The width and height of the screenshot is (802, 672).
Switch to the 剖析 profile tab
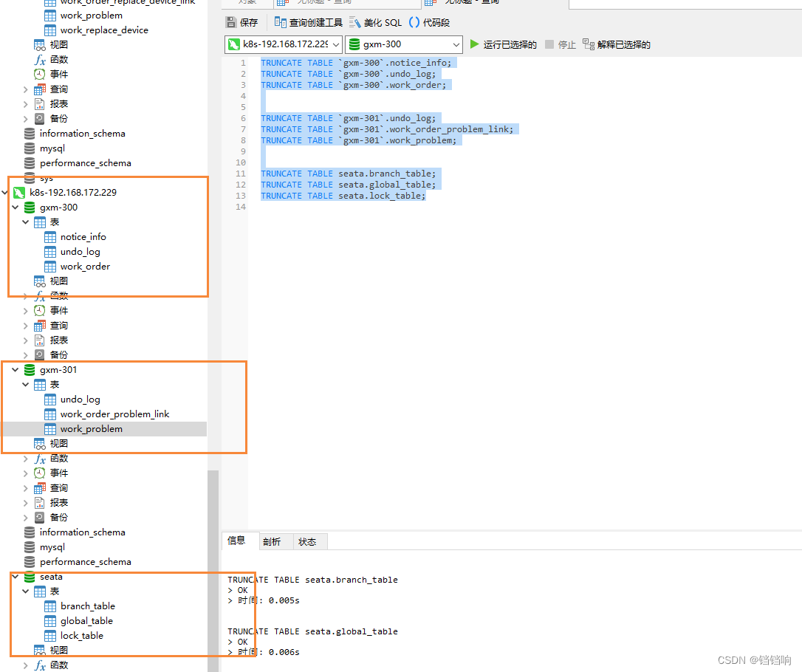tap(272, 541)
